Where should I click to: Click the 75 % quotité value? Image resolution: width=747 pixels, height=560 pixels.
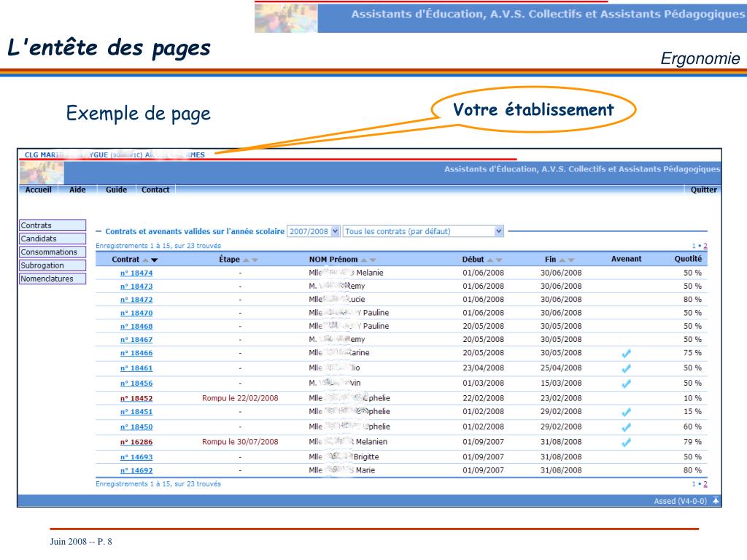coord(692,353)
